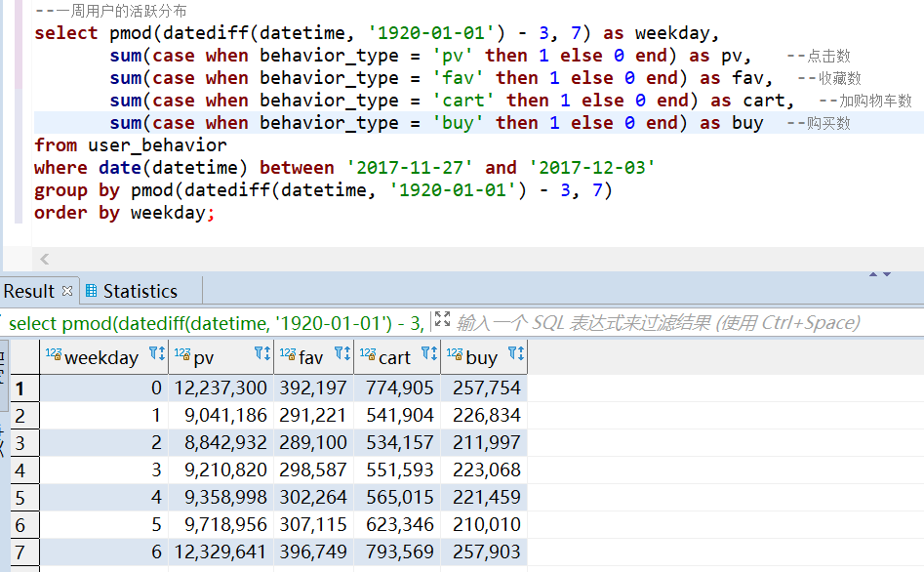Click buy cell 221,459
This screenshot has height=572, width=924.
coord(484,497)
